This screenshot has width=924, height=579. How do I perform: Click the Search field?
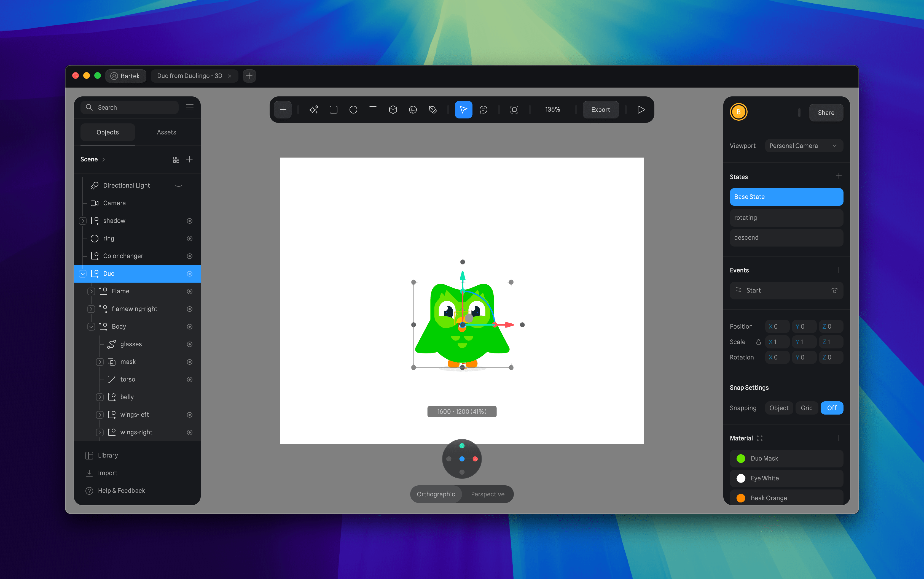pos(130,107)
